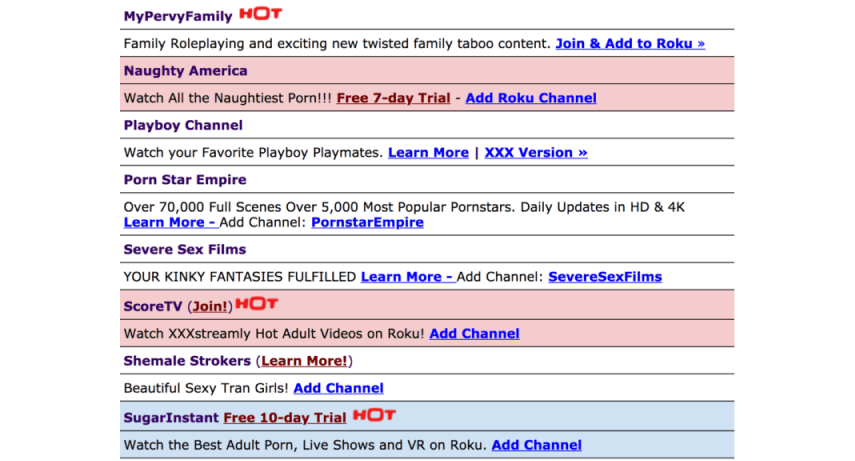Select the 'Severe Sex Films' heading text
Image resolution: width=855 pixels, height=461 pixels.
point(185,250)
